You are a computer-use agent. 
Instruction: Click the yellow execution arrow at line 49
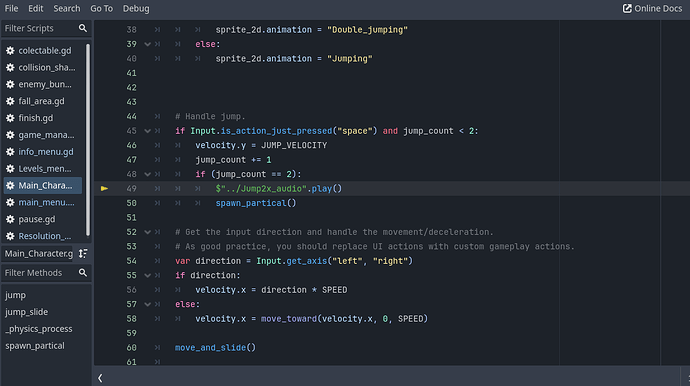click(104, 188)
